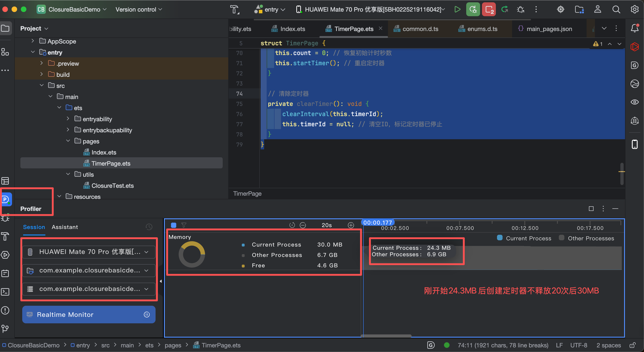
Task: Click the Notifications bell icon
Action: pos(635,28)
